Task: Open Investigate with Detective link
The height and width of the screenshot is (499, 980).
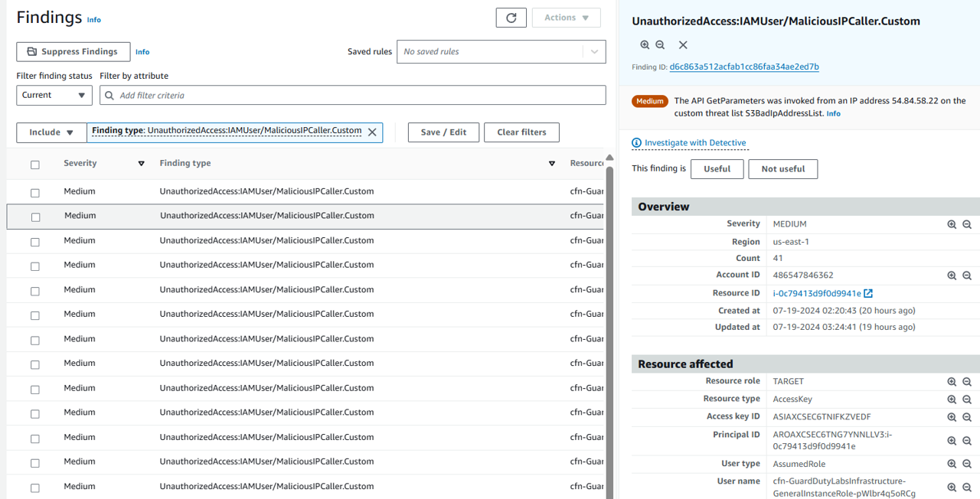Action: pyautogui.click(x=695, y=143)
